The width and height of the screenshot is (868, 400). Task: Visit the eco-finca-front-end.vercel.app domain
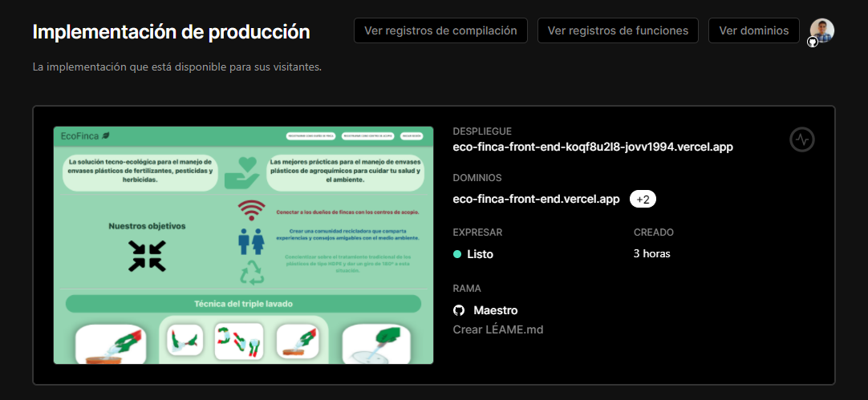(x=536, y=199)
